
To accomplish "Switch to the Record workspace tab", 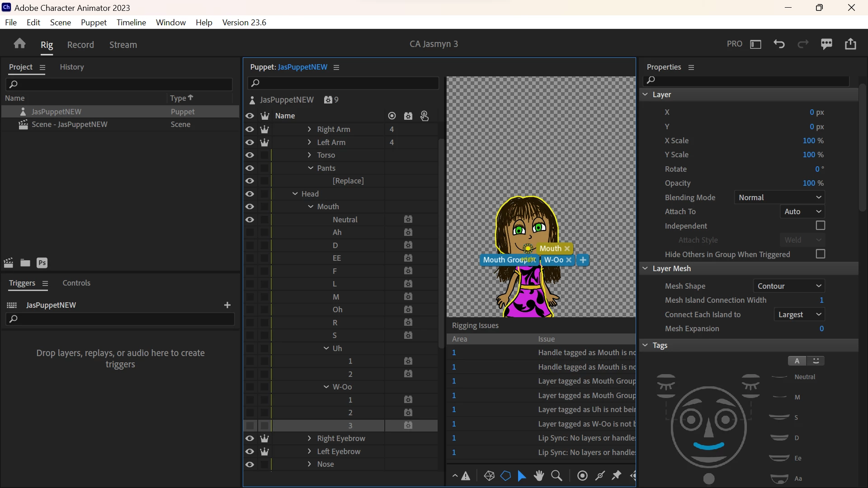I will 80,45.
